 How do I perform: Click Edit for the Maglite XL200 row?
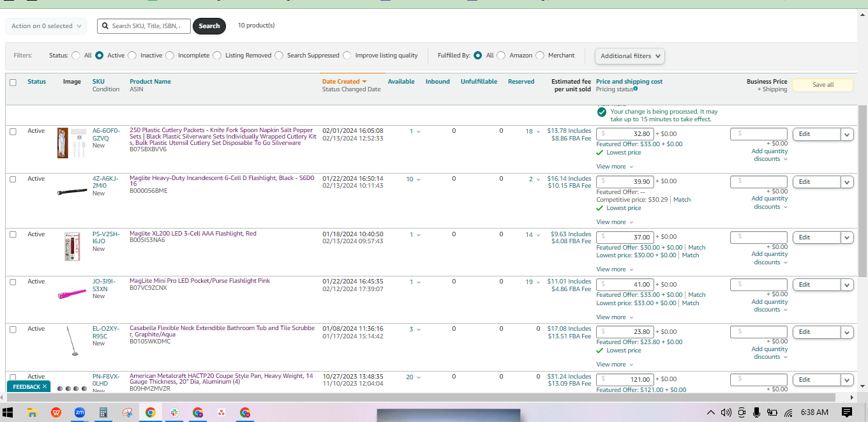click(x=817, y=237)
